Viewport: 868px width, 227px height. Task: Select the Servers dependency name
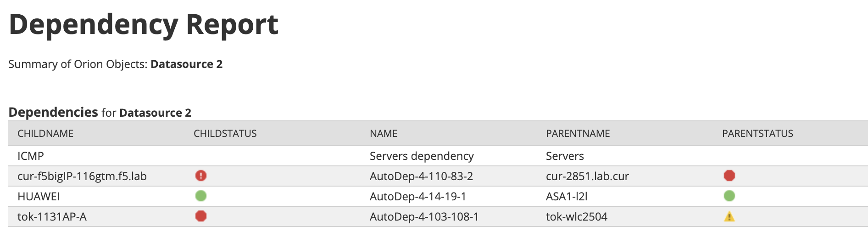(x=422, y=156)
